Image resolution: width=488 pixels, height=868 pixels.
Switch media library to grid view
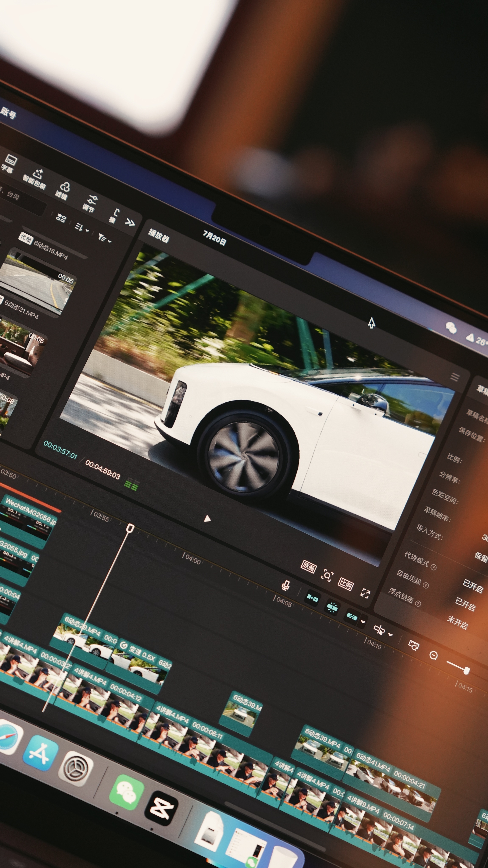(x=61, y=218)
